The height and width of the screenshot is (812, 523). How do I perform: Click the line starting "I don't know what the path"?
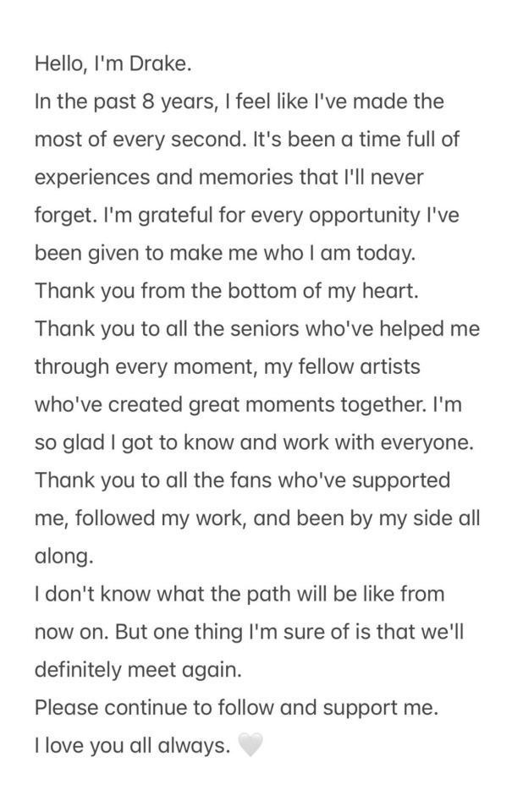239,594
